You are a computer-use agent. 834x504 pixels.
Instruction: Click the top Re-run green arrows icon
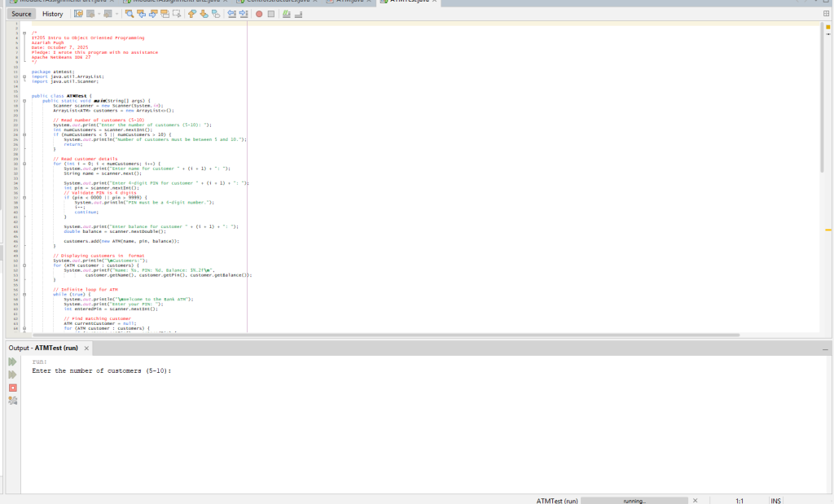click(12, 362)
